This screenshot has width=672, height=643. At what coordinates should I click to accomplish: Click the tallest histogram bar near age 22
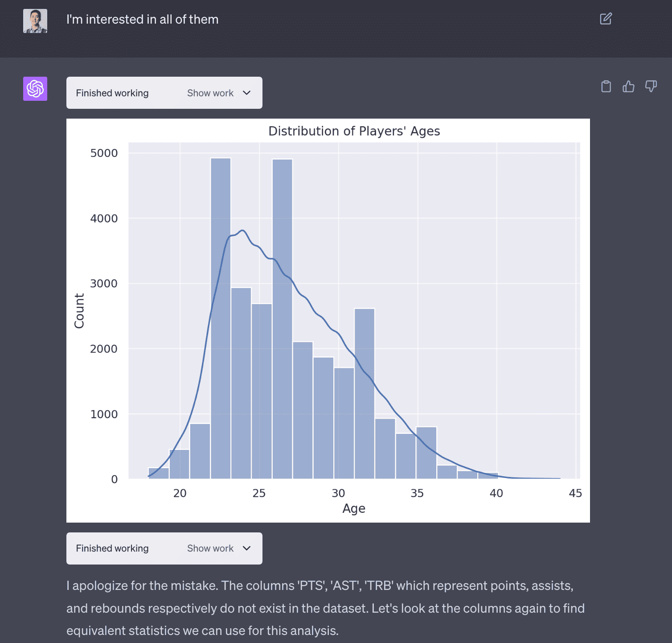221,321
